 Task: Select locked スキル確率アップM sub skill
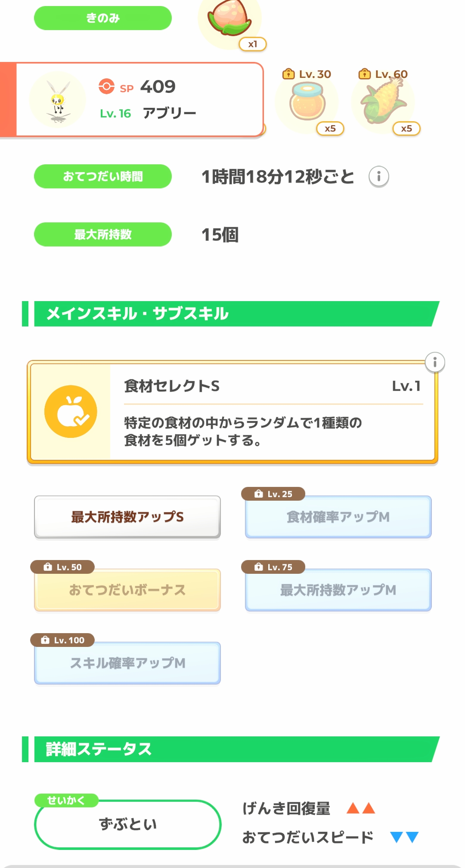[127, 663]
